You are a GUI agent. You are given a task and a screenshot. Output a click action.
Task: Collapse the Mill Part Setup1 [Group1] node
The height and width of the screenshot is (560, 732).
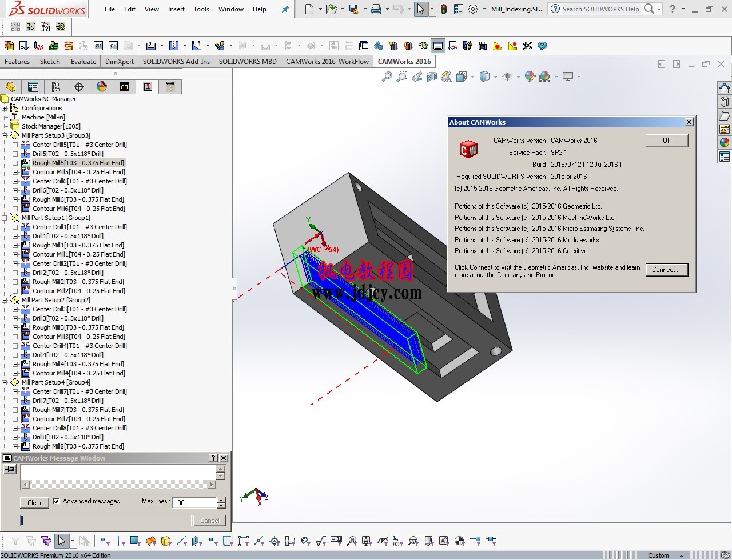point(5,218)
